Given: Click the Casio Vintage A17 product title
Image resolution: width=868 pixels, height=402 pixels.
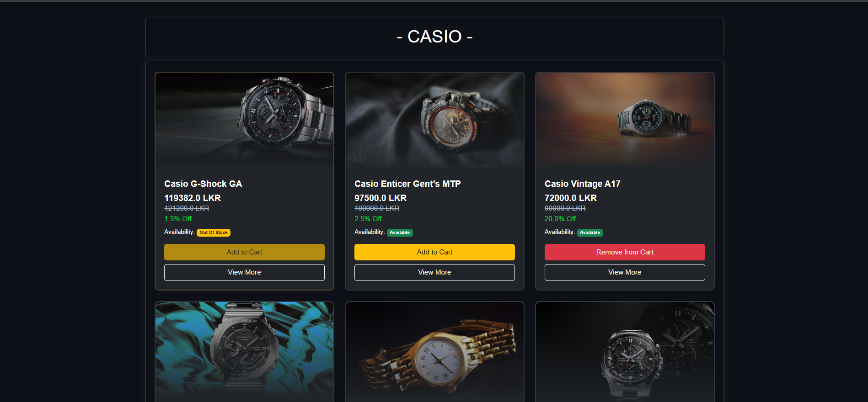Looking at the screenshot, I should pos(582,184).
